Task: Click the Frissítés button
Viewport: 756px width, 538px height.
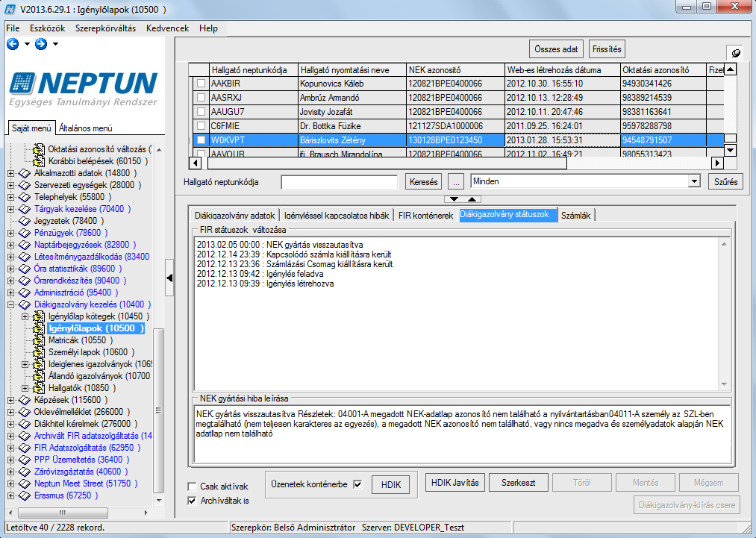Action: 607,49
